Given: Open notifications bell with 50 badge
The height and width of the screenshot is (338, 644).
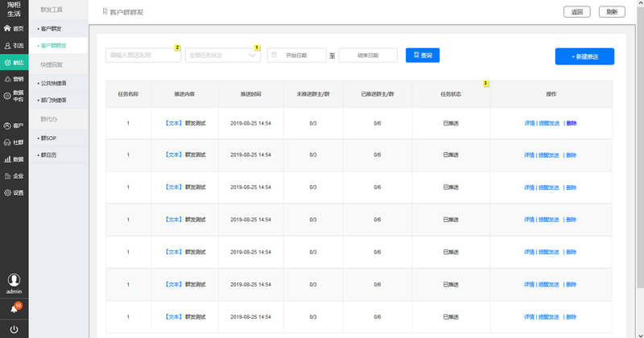Looking at the screenshot, I should pos(14,308).
